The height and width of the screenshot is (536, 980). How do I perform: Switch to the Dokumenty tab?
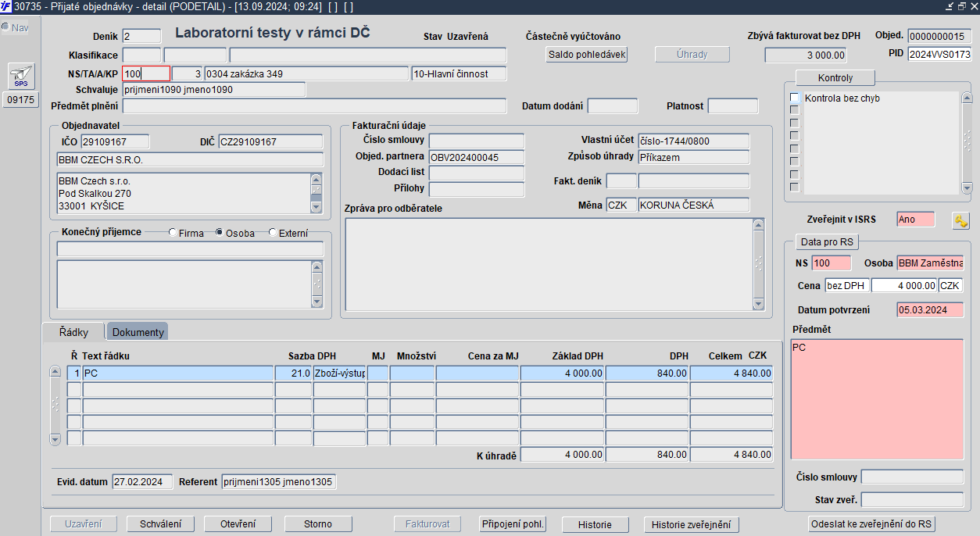point(138,332)
